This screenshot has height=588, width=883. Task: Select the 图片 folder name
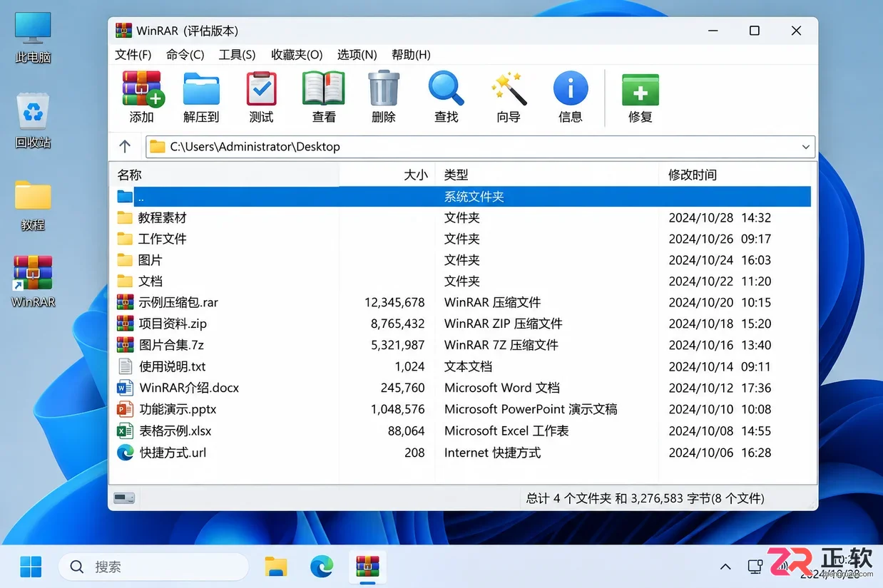[150, 260]
